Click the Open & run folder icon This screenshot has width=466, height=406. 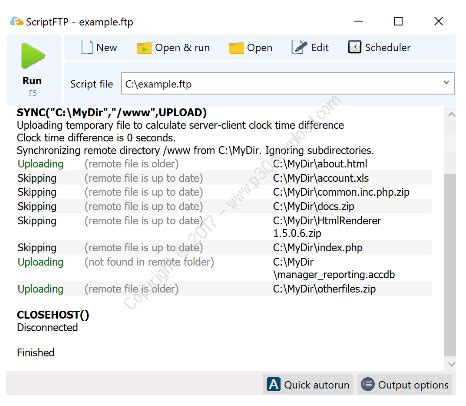click(144, 48)
